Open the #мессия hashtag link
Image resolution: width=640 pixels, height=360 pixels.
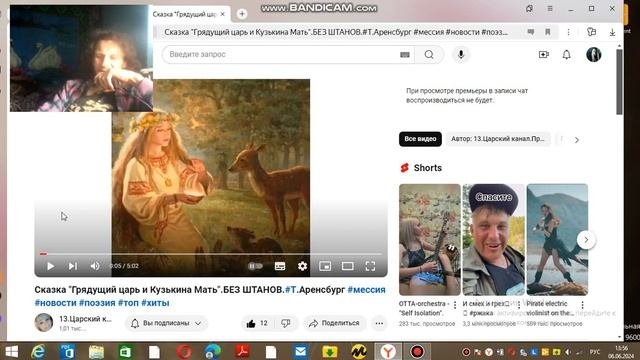point(366,289)
